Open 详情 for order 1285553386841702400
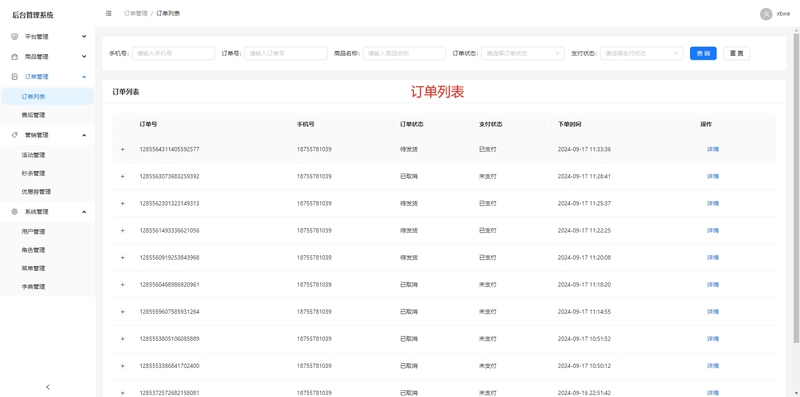Image resolution: width=800 pixels, height=397 pixels. click(713, 366)
